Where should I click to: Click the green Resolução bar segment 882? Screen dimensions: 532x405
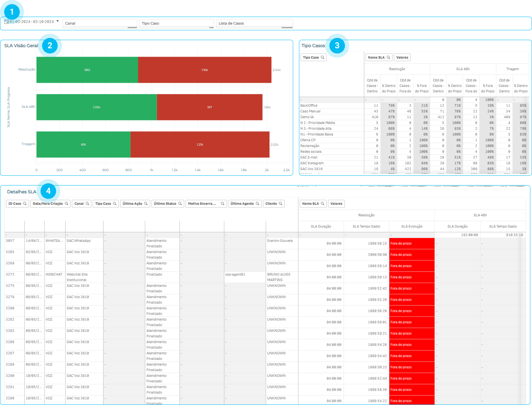(x=87, y=70)
